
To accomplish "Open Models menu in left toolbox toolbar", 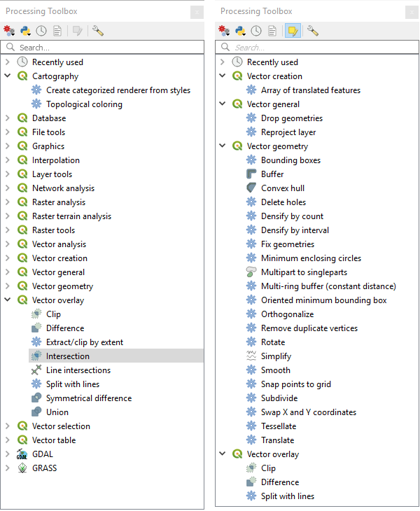I will click(10, 31).
